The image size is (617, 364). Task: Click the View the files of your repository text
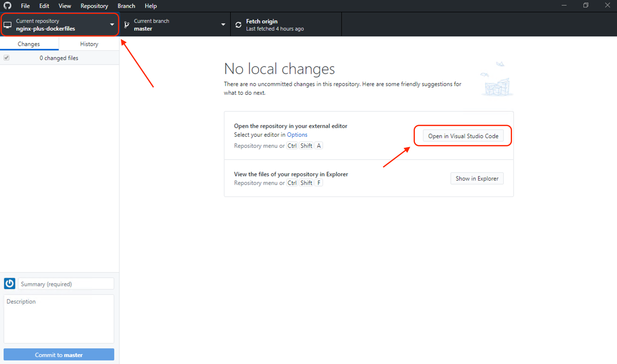point(291,174)
